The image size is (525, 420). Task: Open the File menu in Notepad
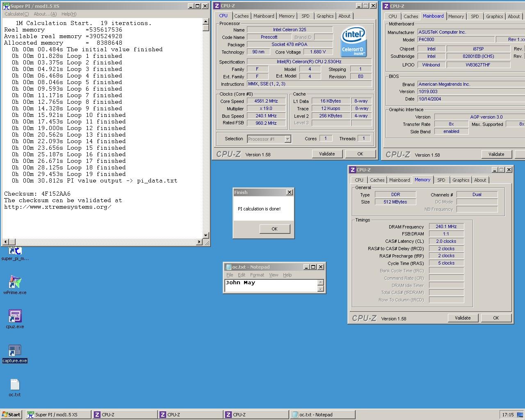click(230, 275)
